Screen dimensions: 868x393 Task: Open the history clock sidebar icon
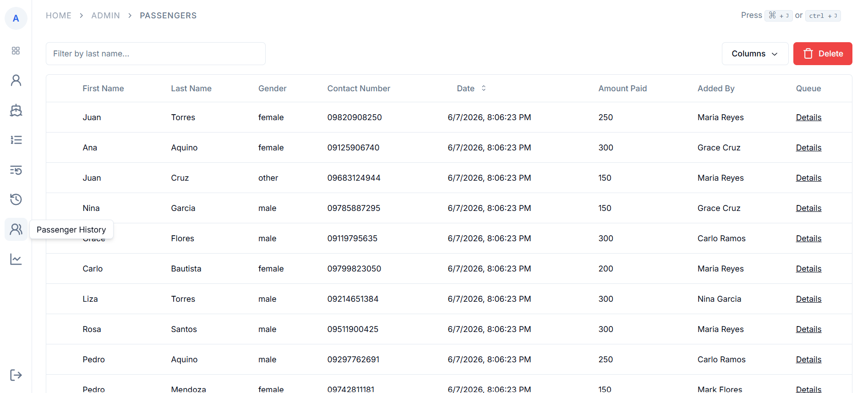point(16,199)
